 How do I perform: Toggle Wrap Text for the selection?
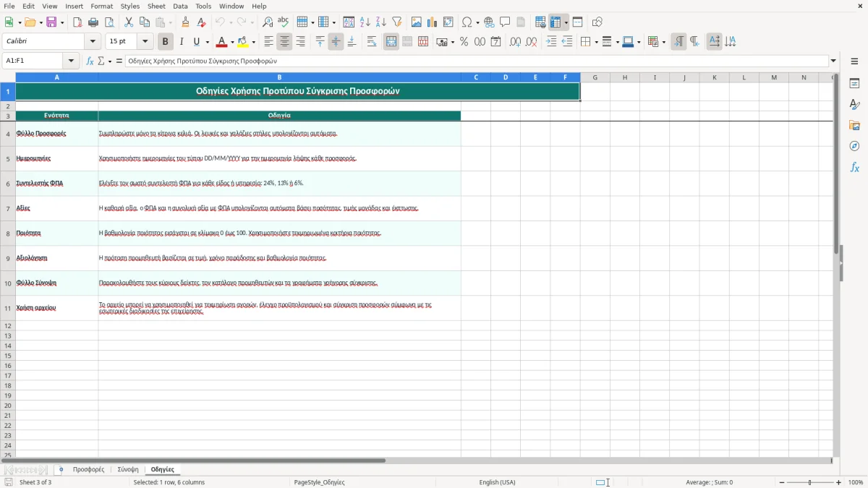[x=372, y=42]
